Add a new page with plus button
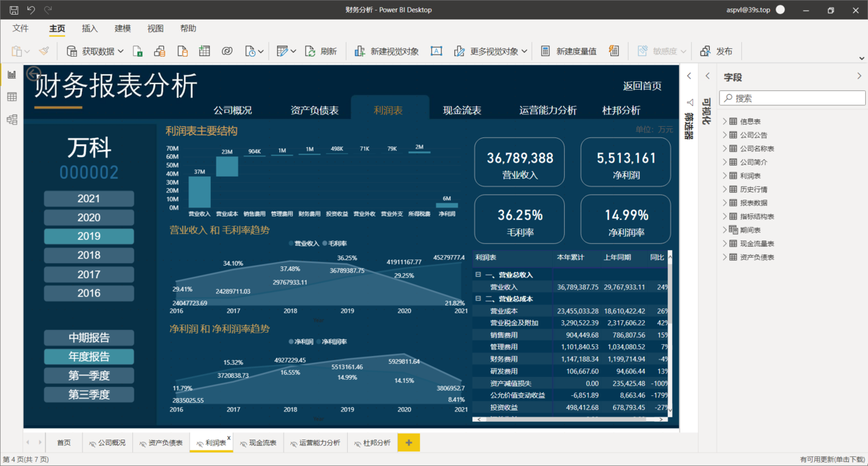The width and height of the screenshot is (868, 466). coord(409,442)
